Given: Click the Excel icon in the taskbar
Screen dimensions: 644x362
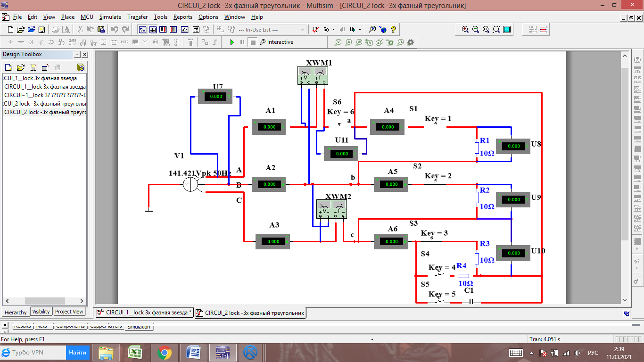Looking at the screenshot, I should pos(135,353).
